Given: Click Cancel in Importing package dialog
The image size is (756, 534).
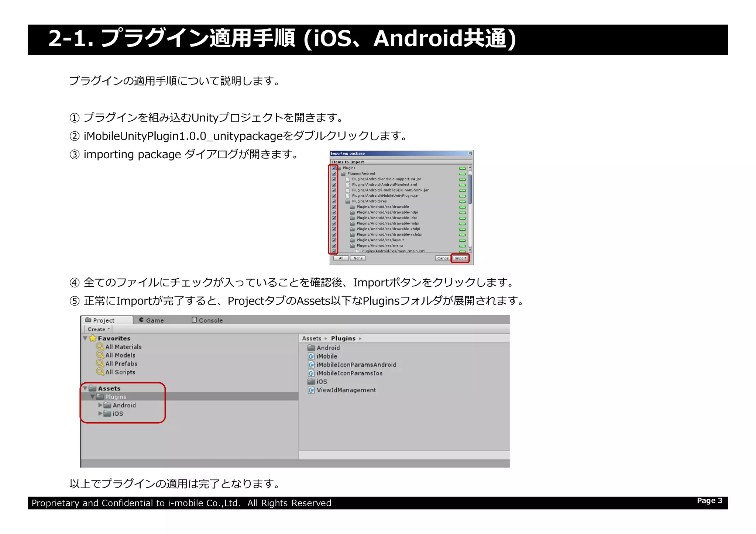Looking at the screenshot, I should 443,258.
